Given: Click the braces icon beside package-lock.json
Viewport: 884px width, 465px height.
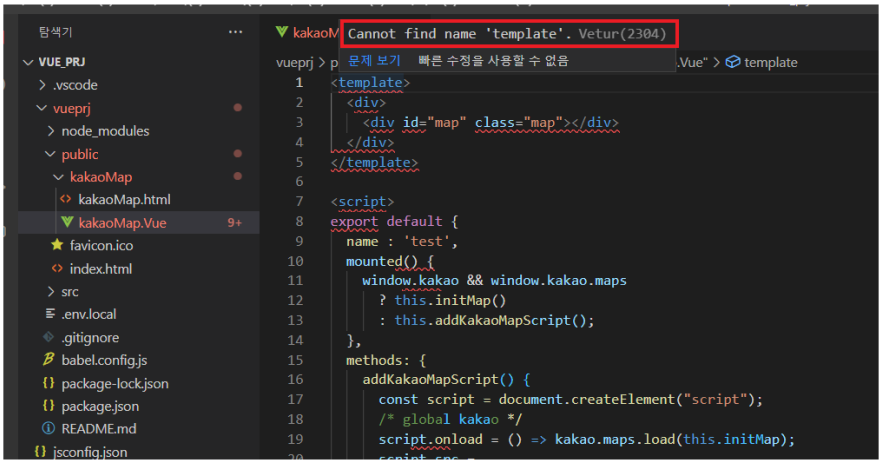Looking at the screenshot, I should click(x=48, y=383).
